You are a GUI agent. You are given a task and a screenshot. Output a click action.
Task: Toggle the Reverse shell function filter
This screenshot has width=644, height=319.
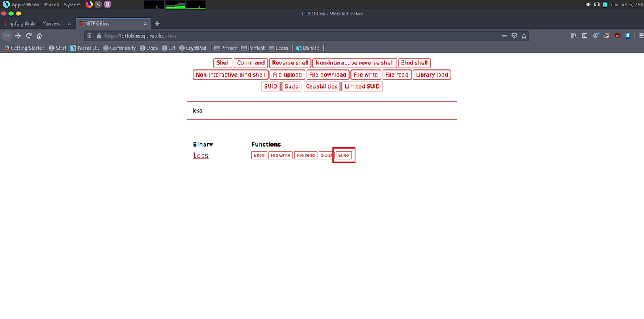(x=290, y=63)
